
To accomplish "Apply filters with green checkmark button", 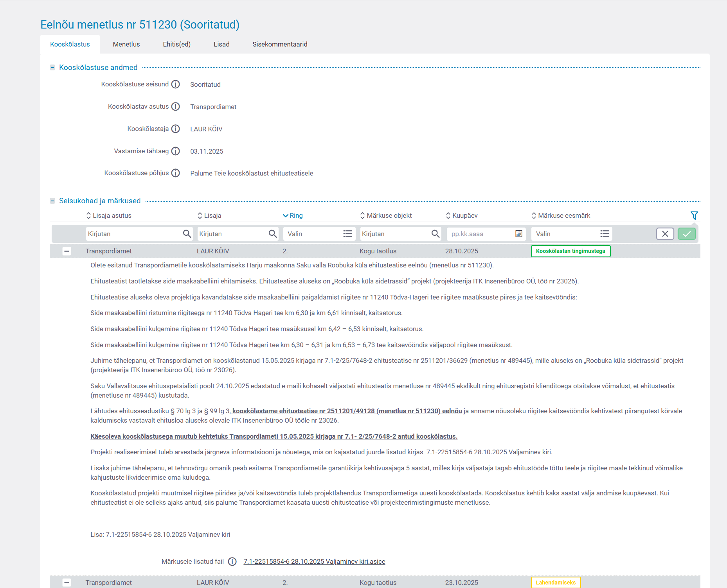I will [x=687, y=234].
